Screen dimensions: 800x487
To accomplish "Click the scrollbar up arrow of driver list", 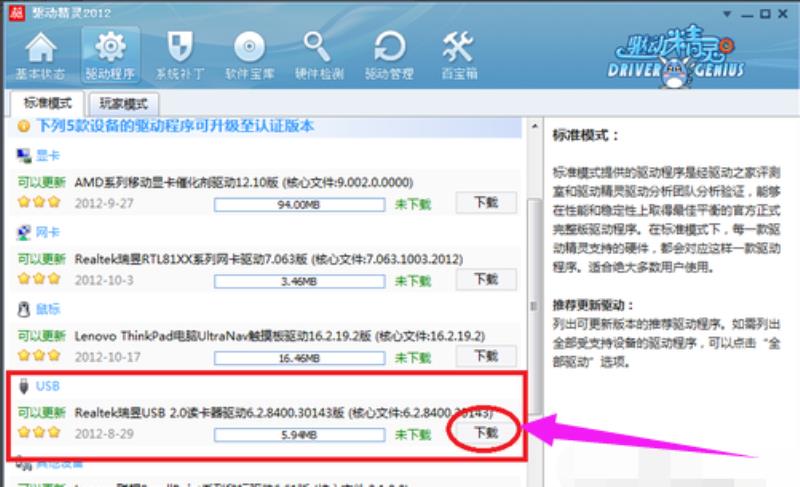I will click(x=534, y=126).
